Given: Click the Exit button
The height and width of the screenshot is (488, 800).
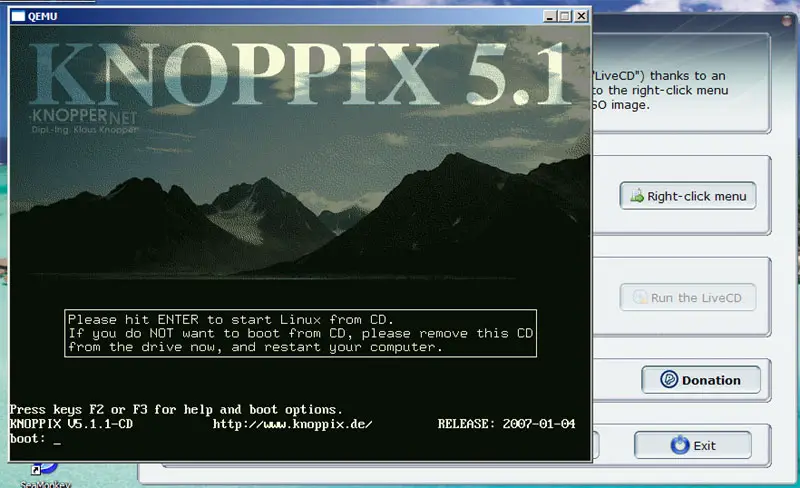Looking at the screenshot, I should pos(692,445).
